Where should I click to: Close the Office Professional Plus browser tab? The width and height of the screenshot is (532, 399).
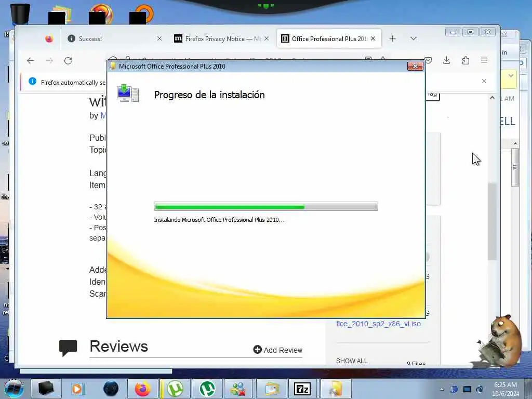[373, 38]
